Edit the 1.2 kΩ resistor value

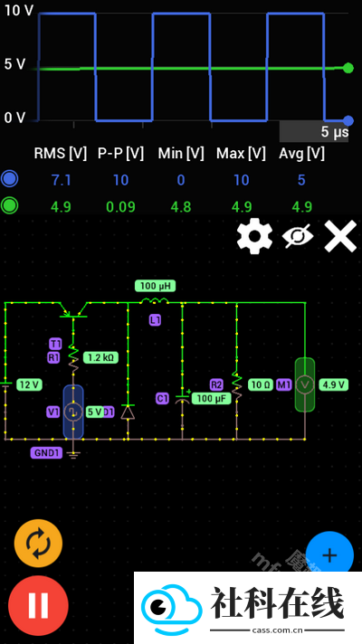pos(101,358)
